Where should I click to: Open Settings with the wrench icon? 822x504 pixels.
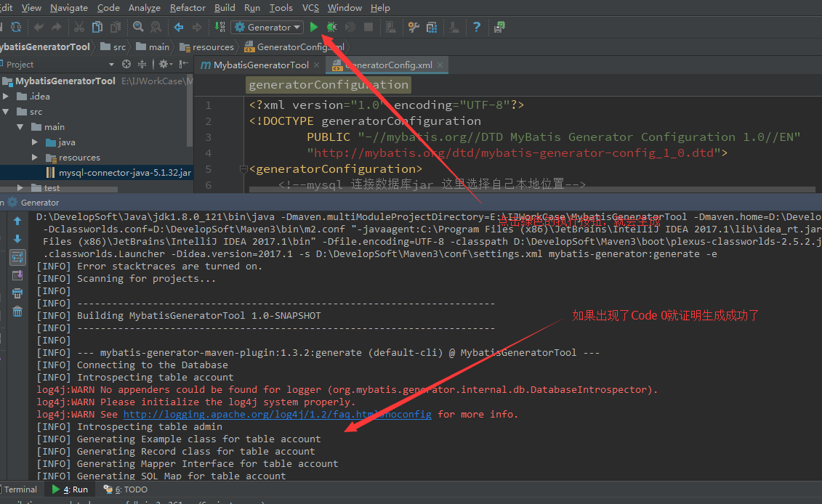[414, 28]
